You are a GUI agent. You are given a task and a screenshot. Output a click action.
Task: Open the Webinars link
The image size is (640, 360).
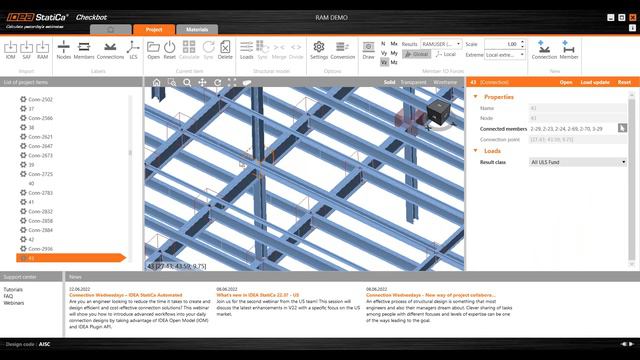(x=14, y=303)
